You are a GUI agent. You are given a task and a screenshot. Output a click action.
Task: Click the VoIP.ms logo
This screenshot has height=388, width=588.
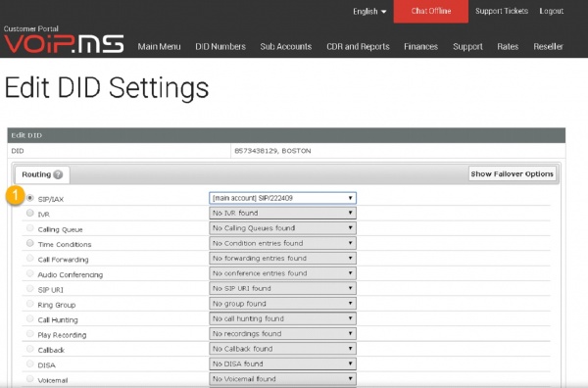[64, 44]
